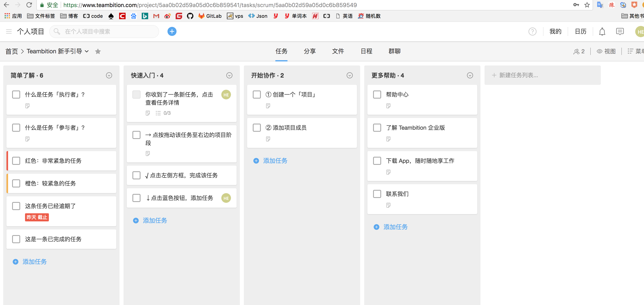Open the 群聊 tab

[394, 51]
